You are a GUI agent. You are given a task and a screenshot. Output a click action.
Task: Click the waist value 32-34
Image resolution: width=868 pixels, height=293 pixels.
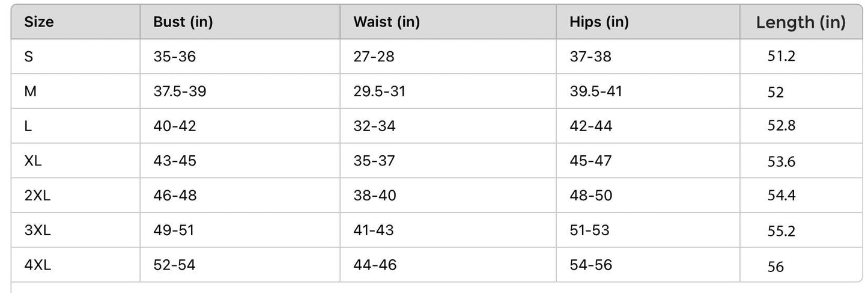(374, 126)
